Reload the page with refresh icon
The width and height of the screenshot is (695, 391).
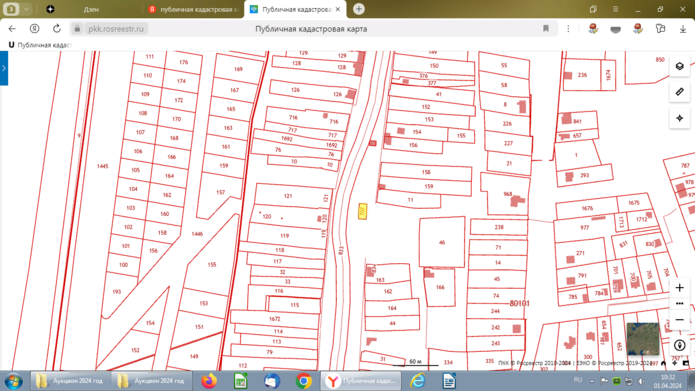point(57,29)
